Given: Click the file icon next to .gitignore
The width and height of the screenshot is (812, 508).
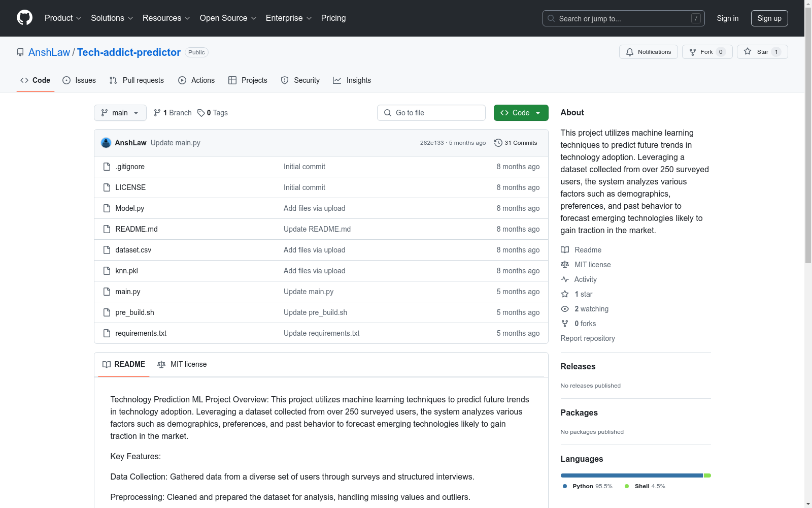Looking at the screenshot, I should point(107,167).
